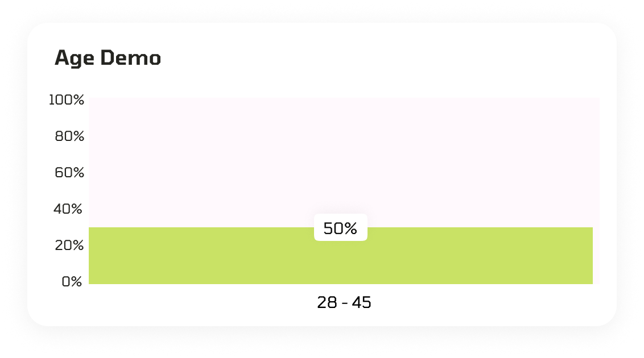Viewport: 644px width, 358px height.
Task: Click the "50" digits in the value badge
Action: click(x=333, y=228)
